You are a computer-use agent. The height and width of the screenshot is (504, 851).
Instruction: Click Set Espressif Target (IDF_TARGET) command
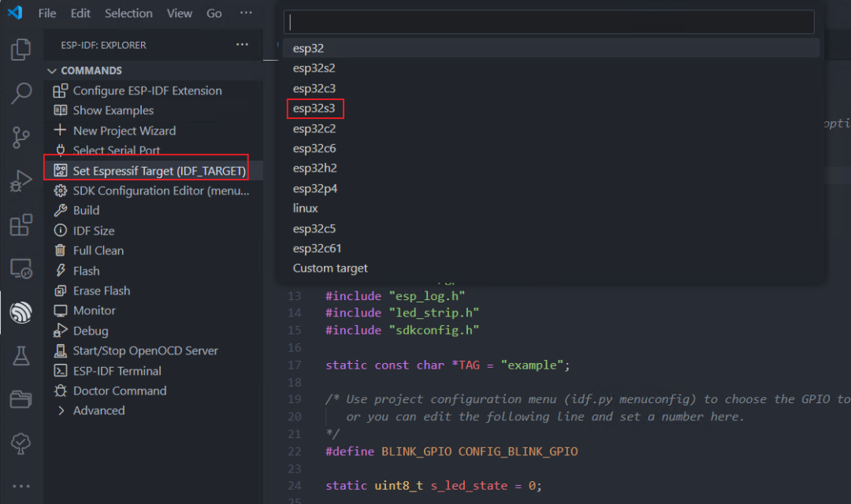pyautogui.click(x=158, y=170)
